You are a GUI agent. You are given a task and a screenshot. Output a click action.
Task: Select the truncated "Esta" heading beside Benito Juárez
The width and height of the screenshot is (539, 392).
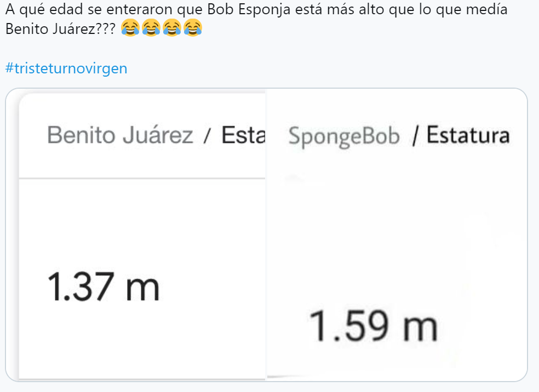[x=243, y=135]
